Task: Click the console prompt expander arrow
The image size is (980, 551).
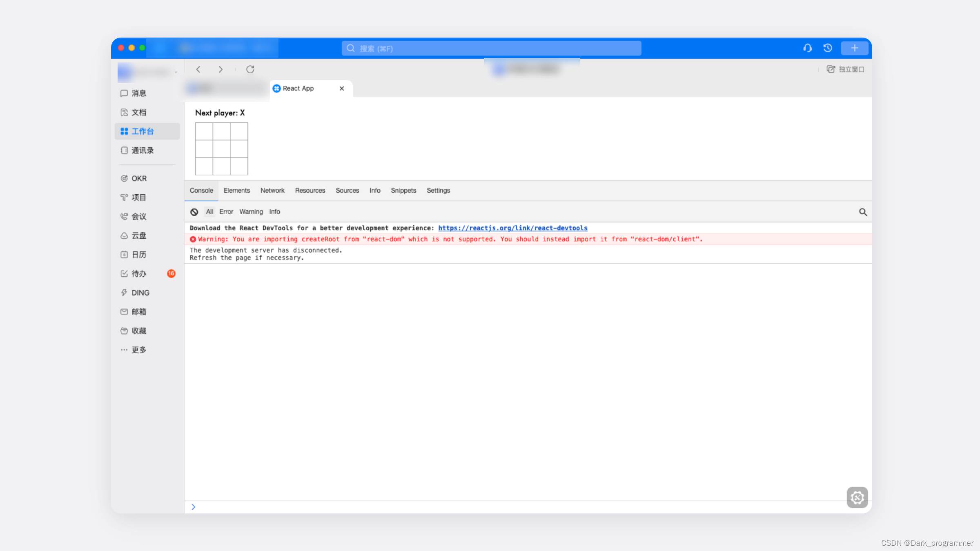Action: pyautogui.click(x=194, y=507)
